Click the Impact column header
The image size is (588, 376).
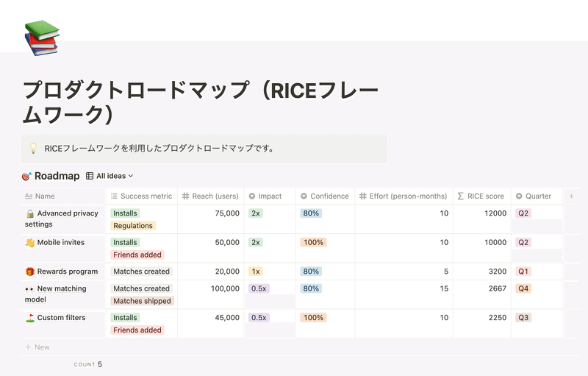[x=270, y=196]
